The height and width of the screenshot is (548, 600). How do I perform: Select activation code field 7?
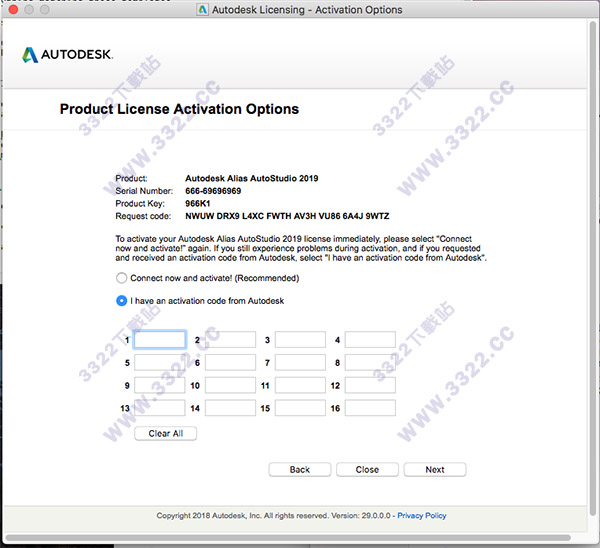[300, 363]
